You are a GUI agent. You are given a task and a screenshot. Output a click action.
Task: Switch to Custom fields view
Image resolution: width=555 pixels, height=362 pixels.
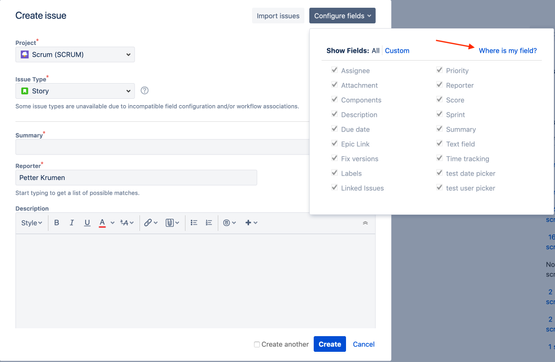[x=397, y=51]
